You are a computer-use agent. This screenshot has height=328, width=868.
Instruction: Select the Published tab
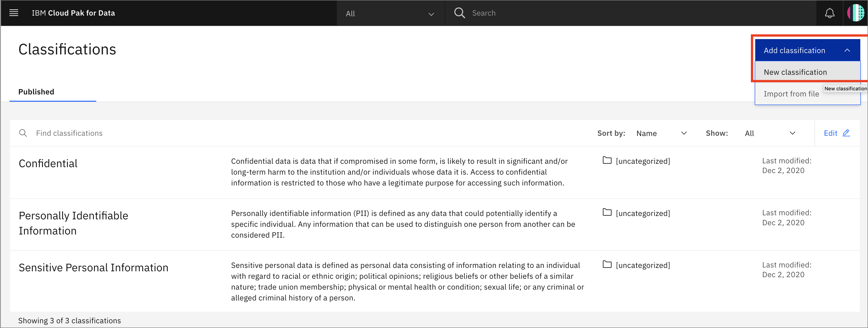point(36,92)
